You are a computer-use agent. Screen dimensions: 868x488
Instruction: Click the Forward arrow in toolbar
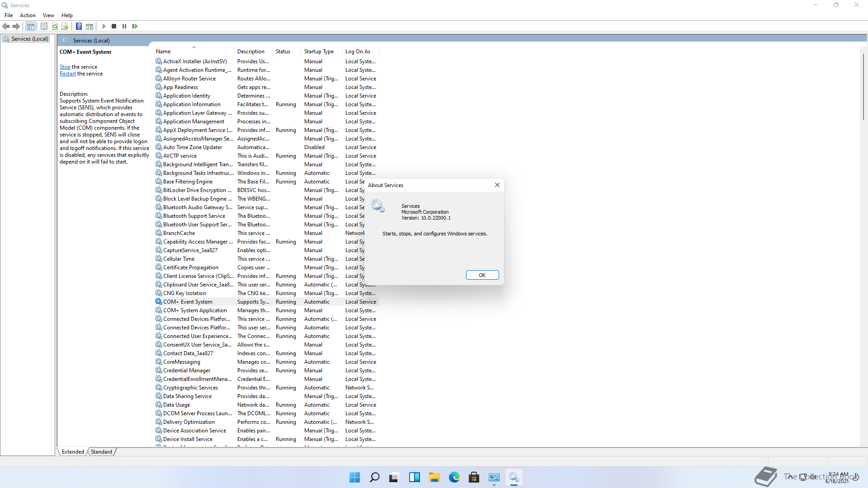click(x=16, y=26)
